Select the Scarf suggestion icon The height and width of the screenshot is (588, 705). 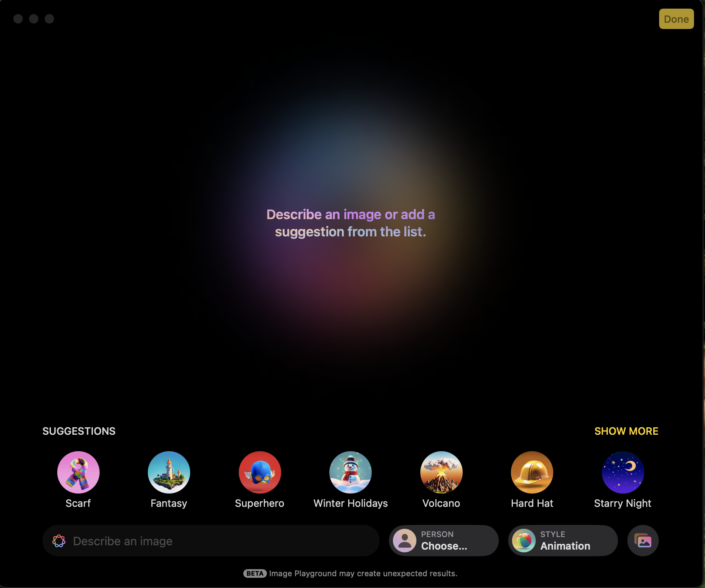pyautogui.click(x=78, y=472)
